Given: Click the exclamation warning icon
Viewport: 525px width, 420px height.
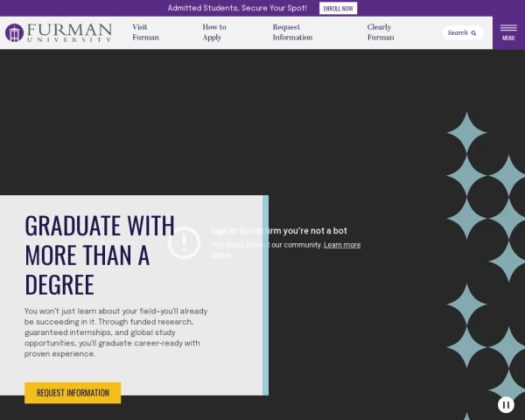Looking at the screenshot, I should (184, 243).
